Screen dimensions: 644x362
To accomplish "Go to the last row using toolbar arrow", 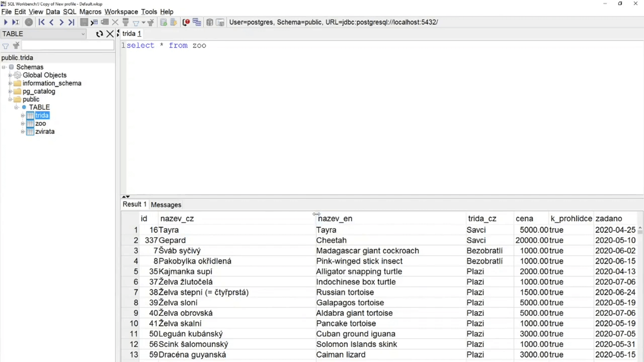I will [71, 22].
